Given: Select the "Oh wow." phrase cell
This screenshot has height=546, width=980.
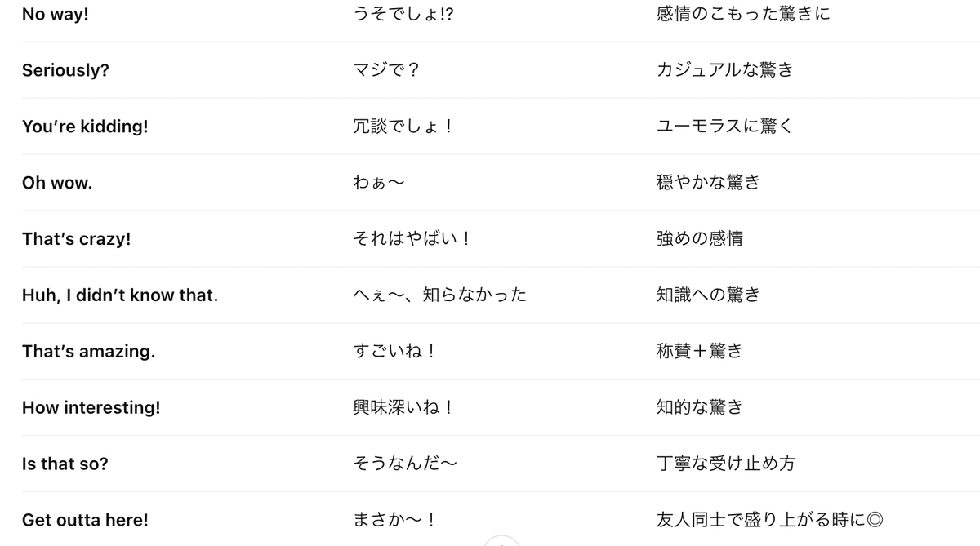Looking at the screenshot, I should point(57,183).
